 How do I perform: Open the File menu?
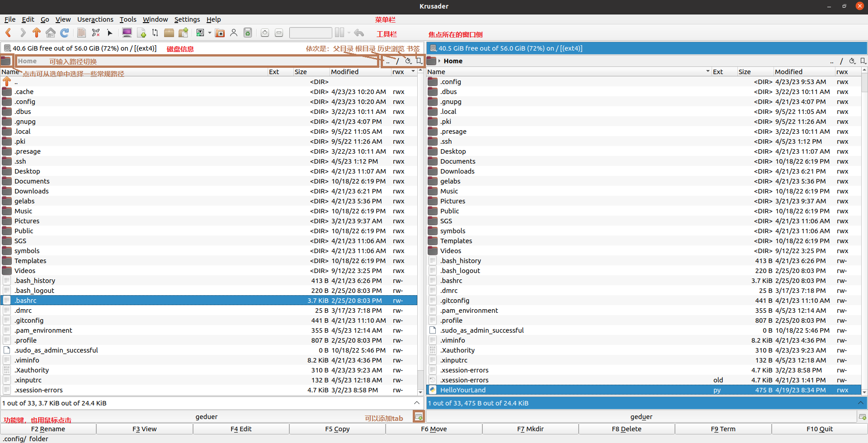[10, 19]
